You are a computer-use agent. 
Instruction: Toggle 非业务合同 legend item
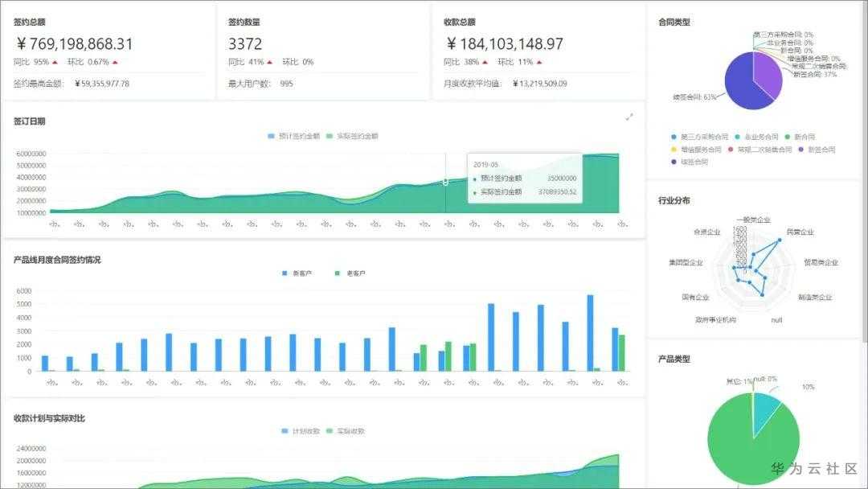(x=757, y=137)
